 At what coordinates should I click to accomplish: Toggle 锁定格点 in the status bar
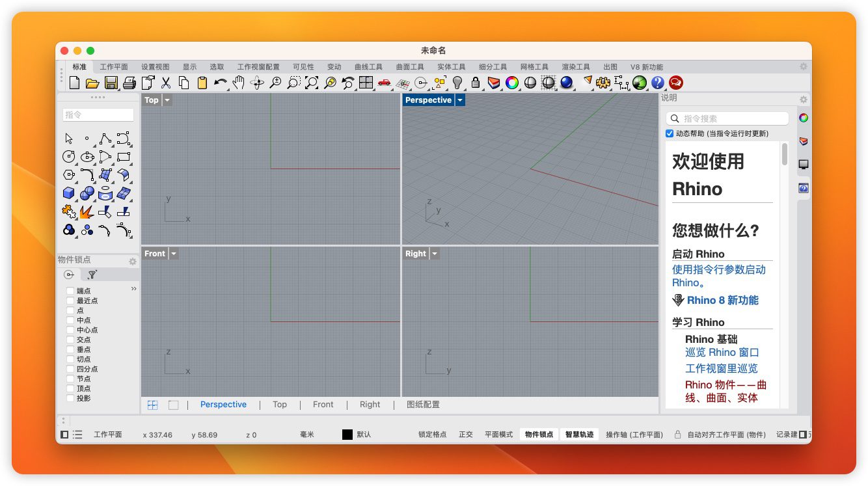coord(432,435)
